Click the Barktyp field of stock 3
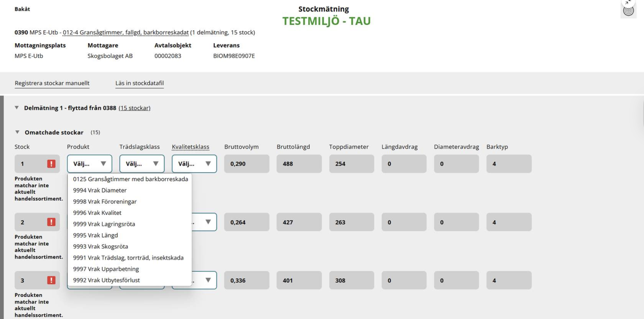 tap(509, 280)
